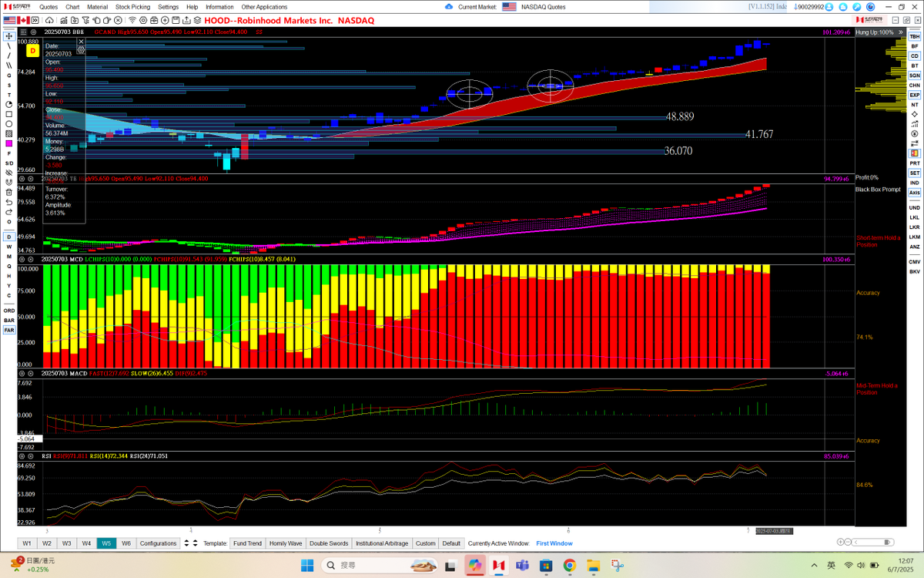Toggle the Axis button

pyautogui.click(x=915, y=192)
